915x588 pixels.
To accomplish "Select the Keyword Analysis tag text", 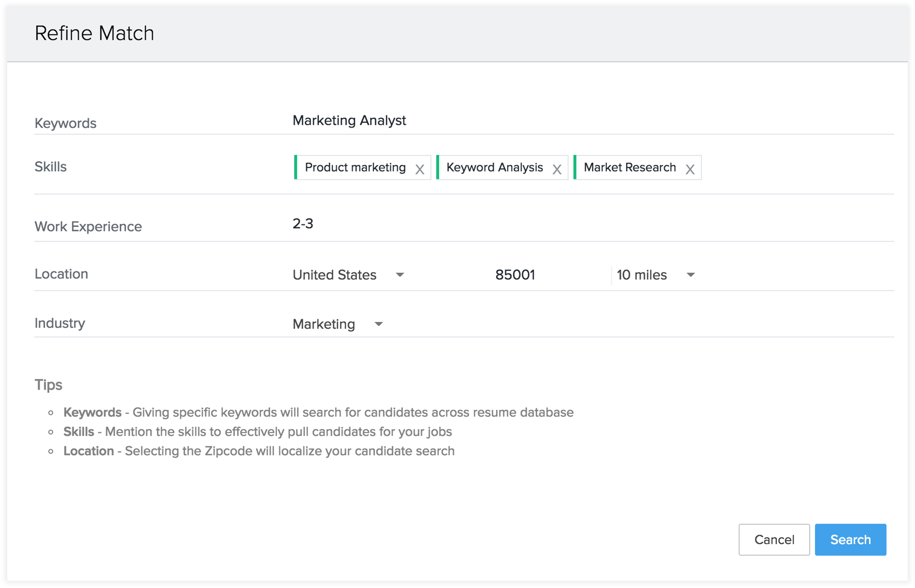I will pos(494,167).
